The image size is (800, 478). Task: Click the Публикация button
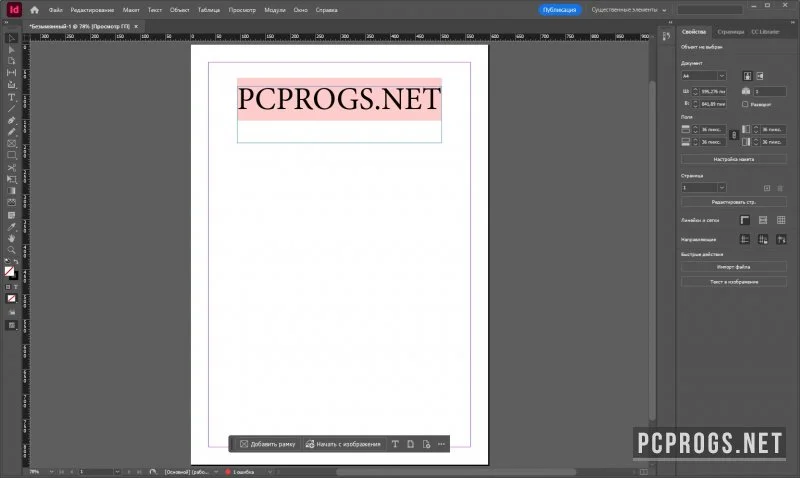pos(560,10)
